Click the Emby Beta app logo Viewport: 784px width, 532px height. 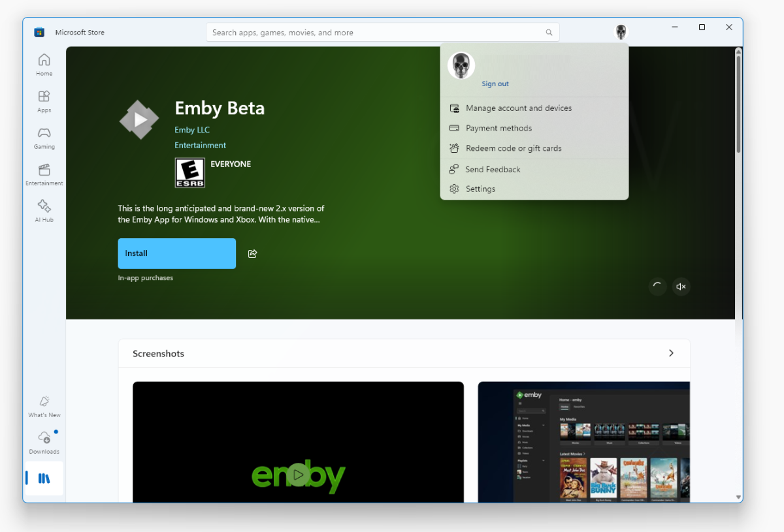(139, 119)
